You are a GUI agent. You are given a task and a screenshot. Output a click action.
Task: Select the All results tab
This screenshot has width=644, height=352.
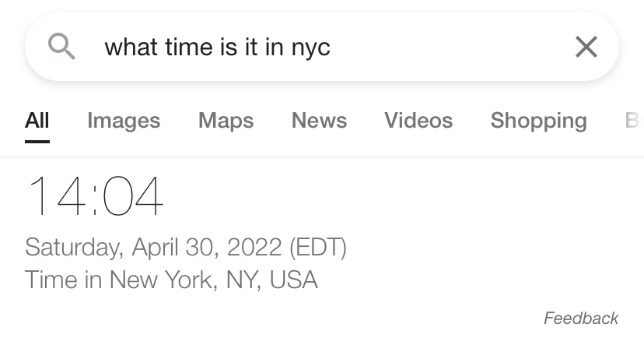(x=37, y=121)
